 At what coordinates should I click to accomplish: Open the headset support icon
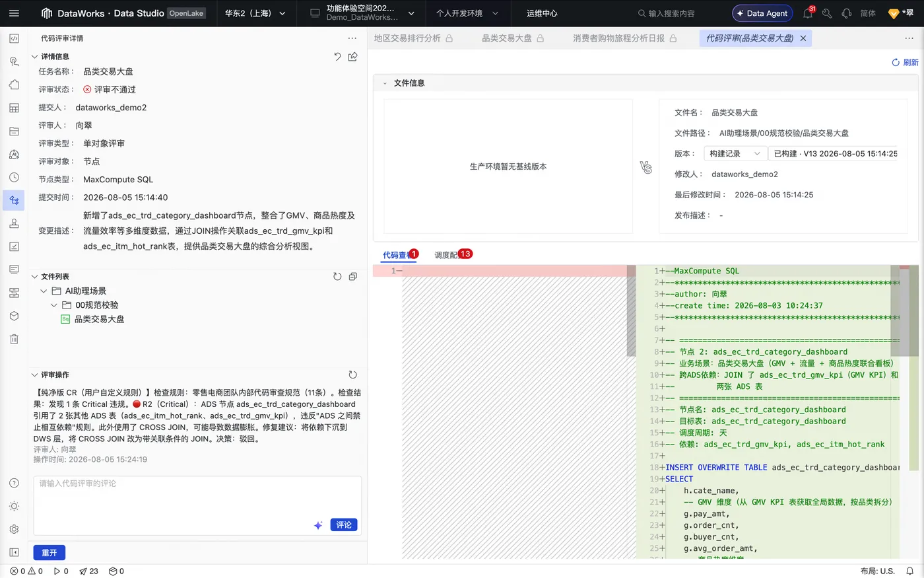coord(847,13)
